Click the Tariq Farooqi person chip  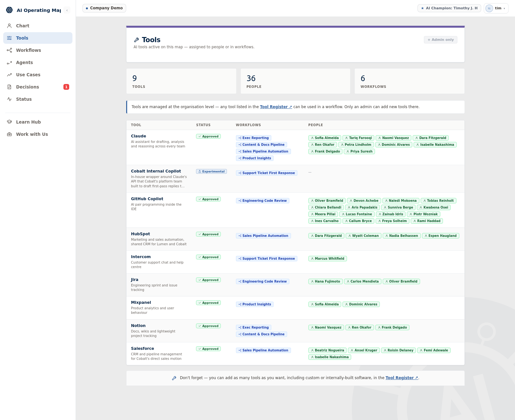pos(359,138)
